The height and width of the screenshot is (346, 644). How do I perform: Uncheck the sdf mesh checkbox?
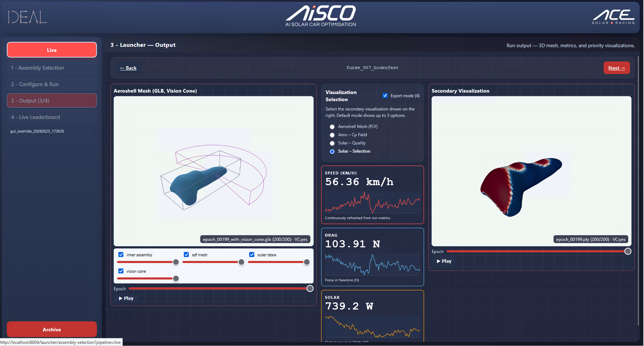point(186,254)
